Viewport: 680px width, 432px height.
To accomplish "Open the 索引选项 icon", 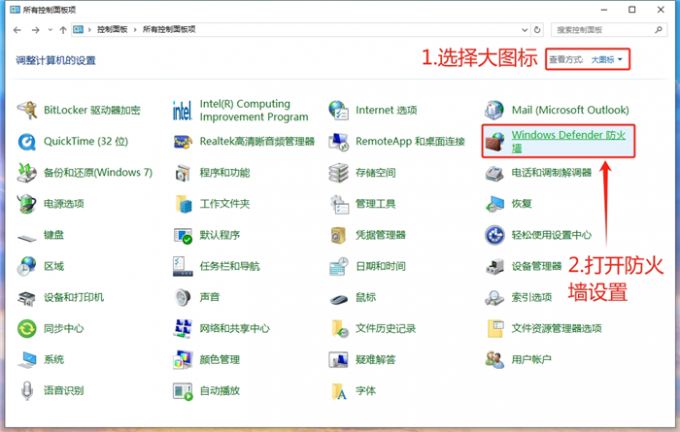I will pos(494,298).
